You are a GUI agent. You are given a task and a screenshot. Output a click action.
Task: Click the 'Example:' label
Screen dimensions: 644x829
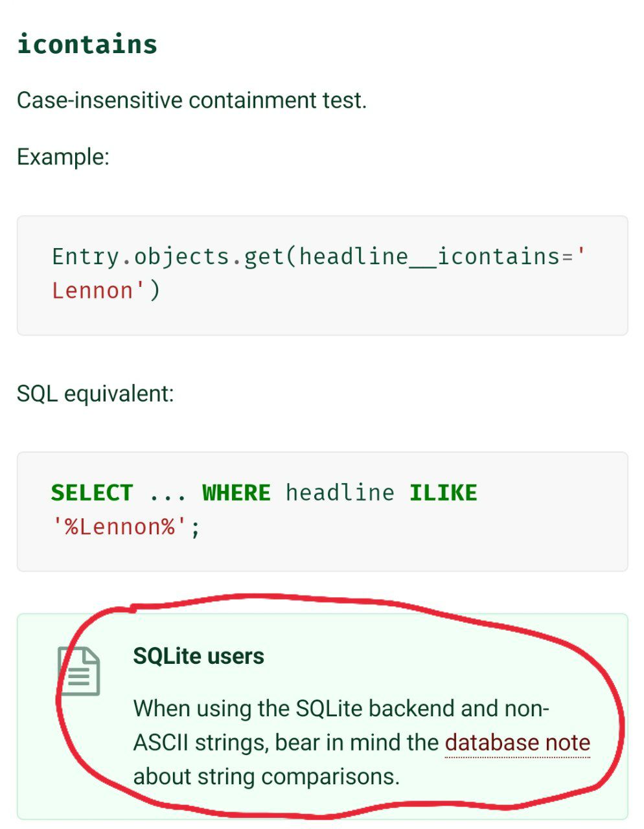click(63, 157)
